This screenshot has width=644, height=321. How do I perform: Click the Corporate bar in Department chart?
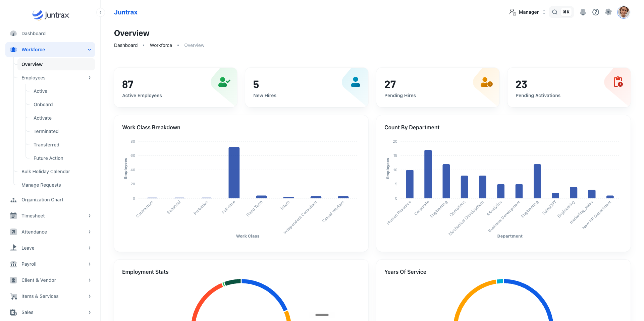point(428,174)
